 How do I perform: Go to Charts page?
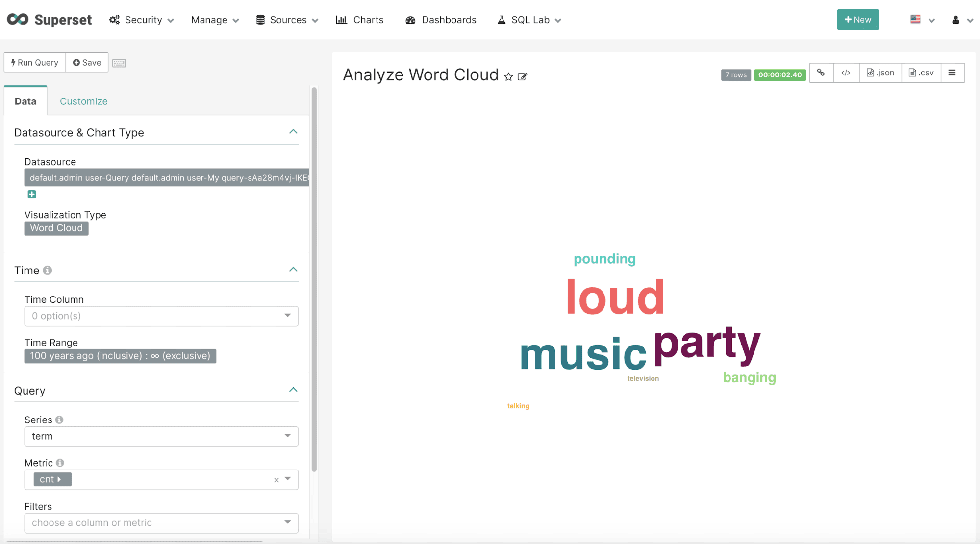click(360, 20)
